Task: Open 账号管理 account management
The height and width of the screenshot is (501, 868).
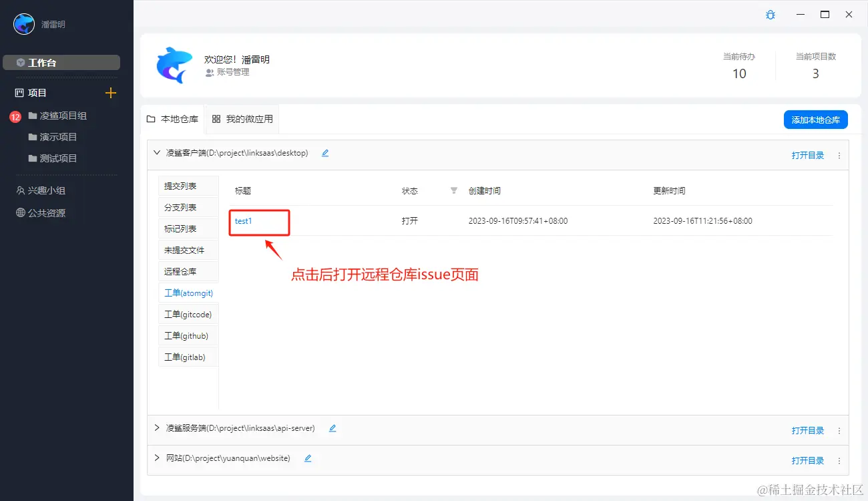Action: click(x=228, y=72)
